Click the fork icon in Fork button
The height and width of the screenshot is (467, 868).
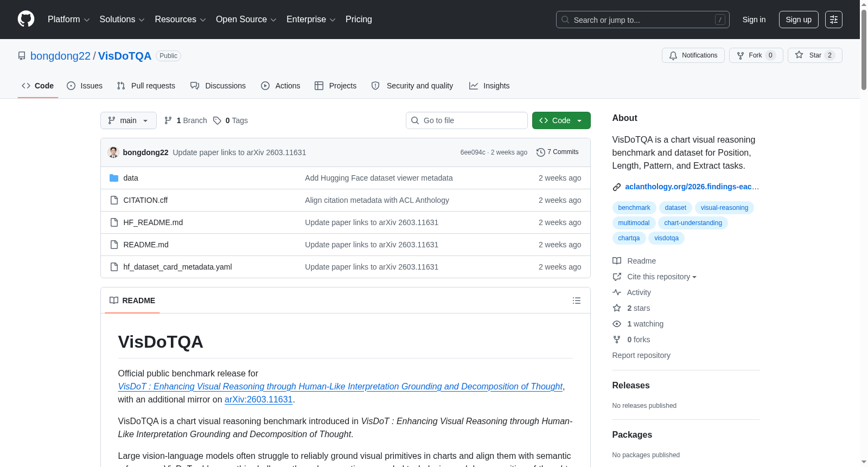coord(741,55)
